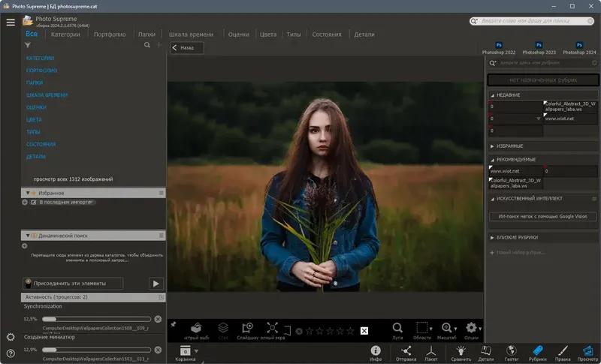The height and width of the screenshot is (364, 601).
Task: Cancel the Synchronization process
Action: point(158,318)
